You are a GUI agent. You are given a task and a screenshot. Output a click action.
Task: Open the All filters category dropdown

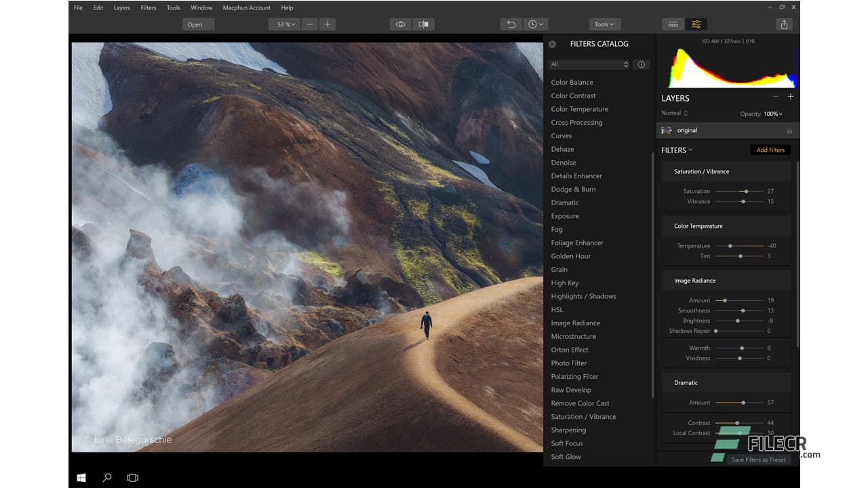(589, 64)
